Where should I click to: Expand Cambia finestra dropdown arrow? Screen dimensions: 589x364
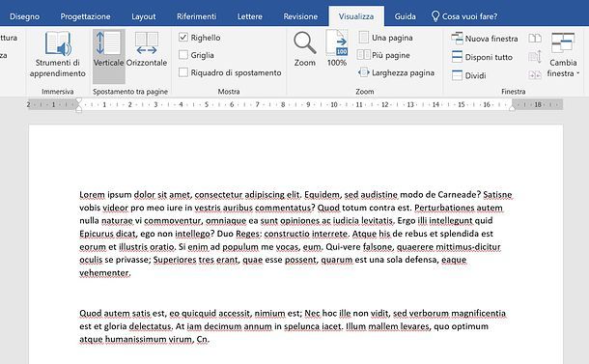[x=577, y=72]
